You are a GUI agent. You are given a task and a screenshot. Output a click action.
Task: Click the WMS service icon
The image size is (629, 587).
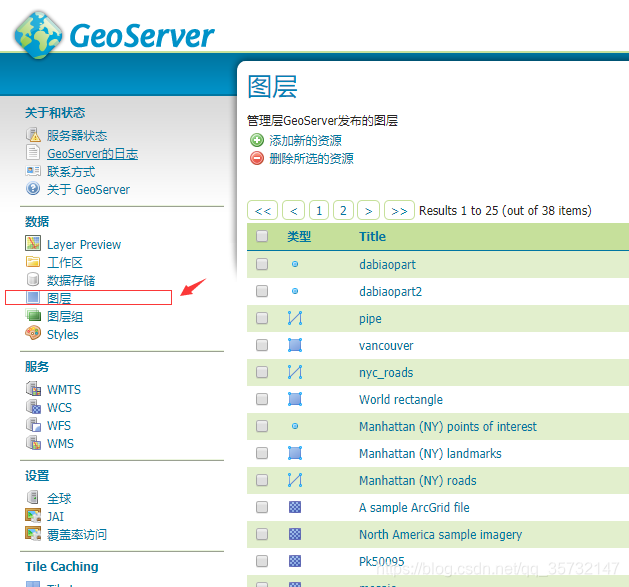click(x=33, y=443)
